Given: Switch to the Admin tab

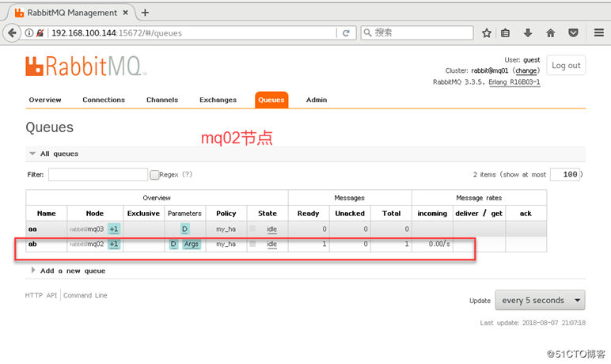Looking at the screenshot, I should tap(317, 100).
